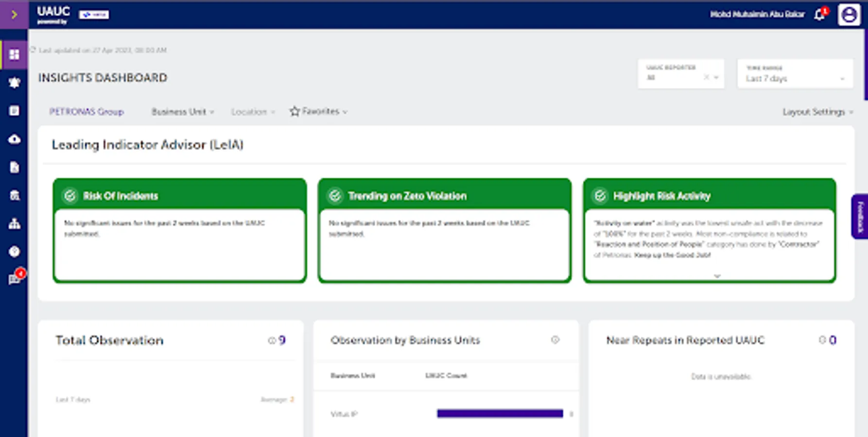This screenshot has width=868, height=437.
Task: Open the Time Range Last 7 days dropdown
Action: (x=795, y=74)
